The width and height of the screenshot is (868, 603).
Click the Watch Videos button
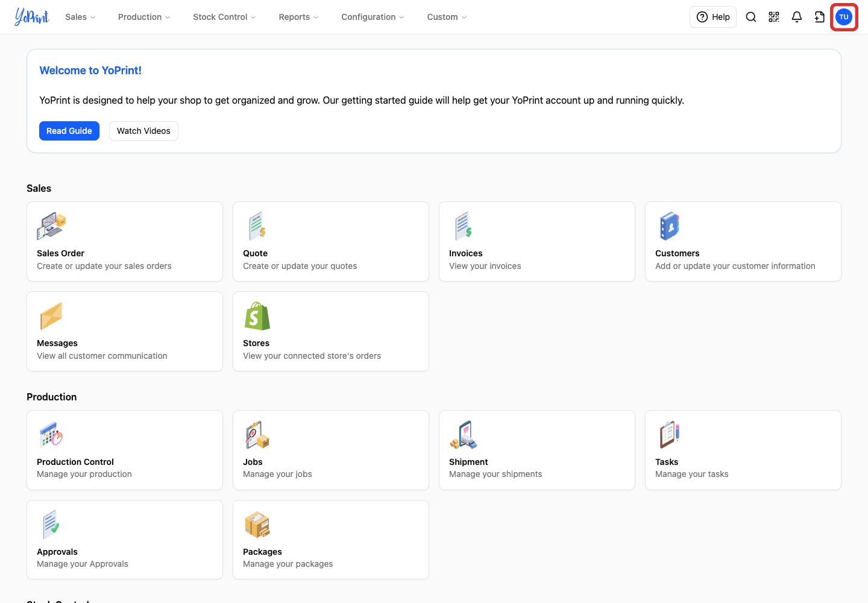[143, 131]
